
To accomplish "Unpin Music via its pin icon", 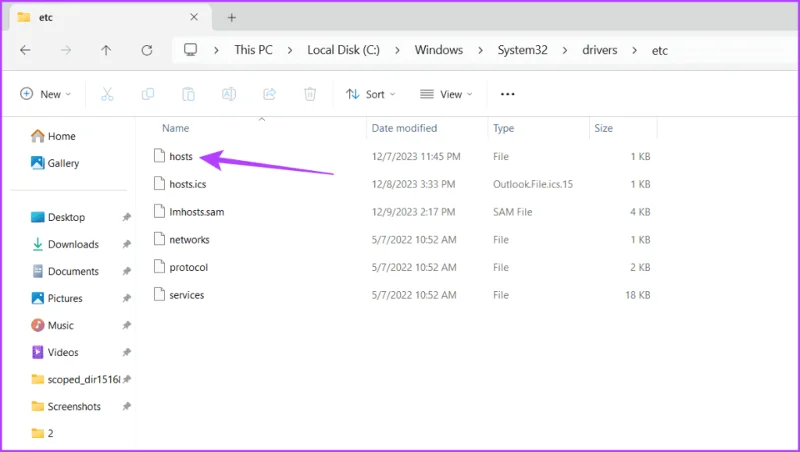I will tap(127, 325).
